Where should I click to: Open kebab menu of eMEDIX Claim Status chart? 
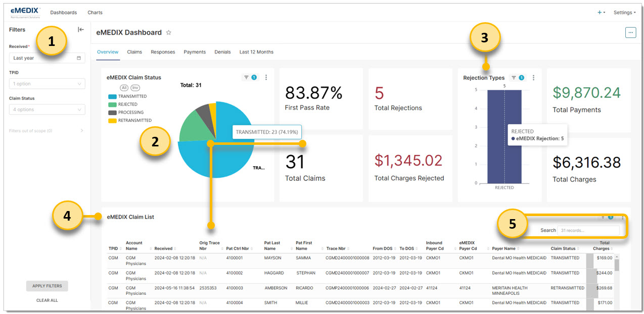266,77
